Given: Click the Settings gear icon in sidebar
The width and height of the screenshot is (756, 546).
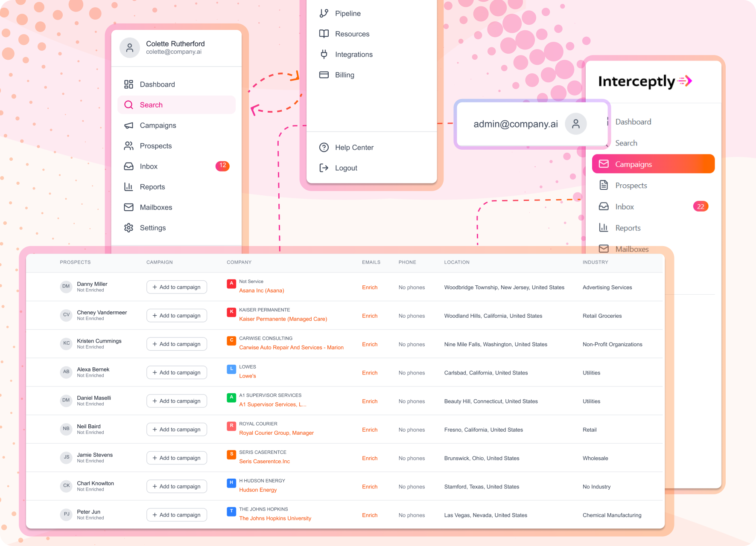Looking at the screenshot, I should (128, 228).
